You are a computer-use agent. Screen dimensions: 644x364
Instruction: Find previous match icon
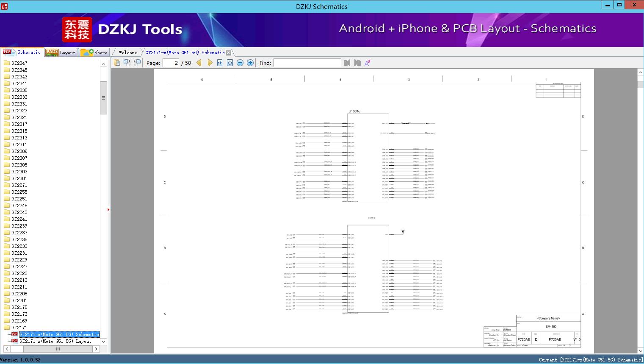click(x=347, y=63)
